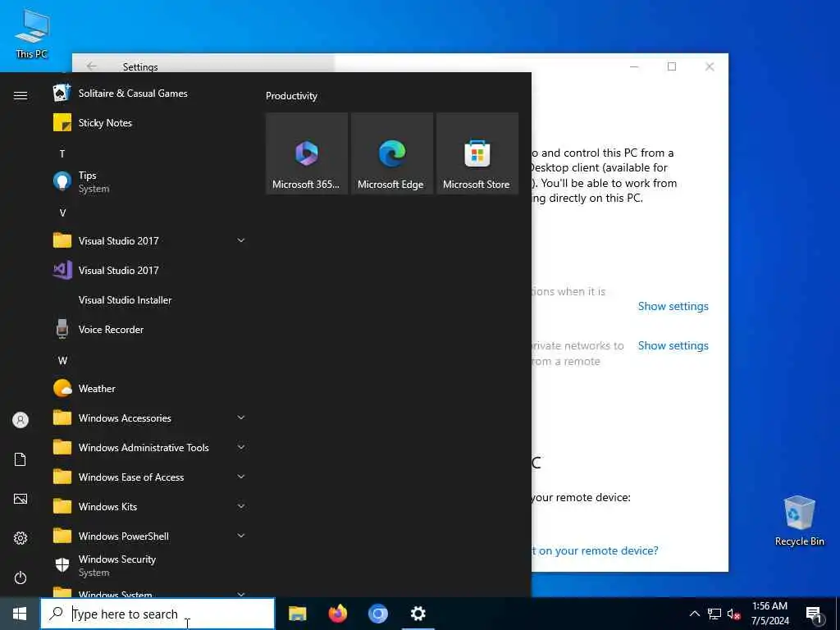Open Documents from Start sidebar

click(21, 459)
